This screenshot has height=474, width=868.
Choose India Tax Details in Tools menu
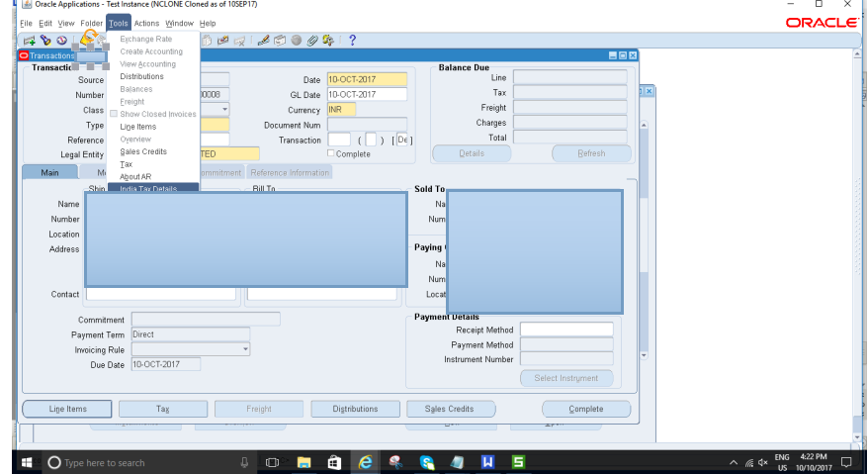click(x=153, y=188)
